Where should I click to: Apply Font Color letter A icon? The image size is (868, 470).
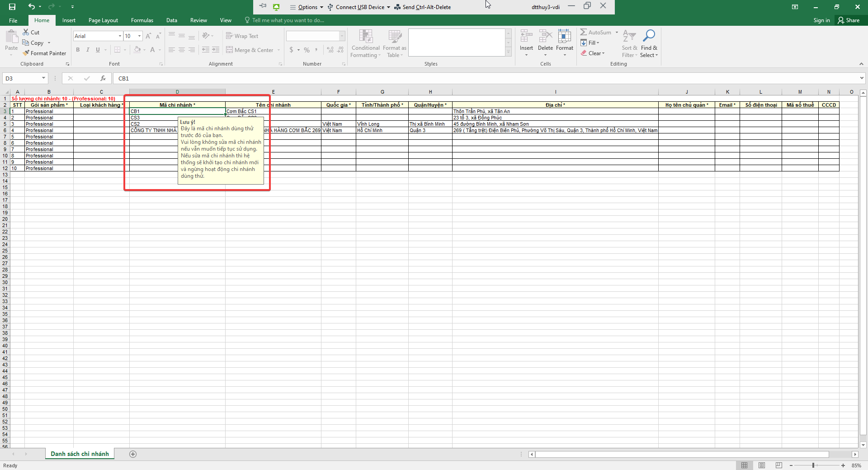coord(153,50)
